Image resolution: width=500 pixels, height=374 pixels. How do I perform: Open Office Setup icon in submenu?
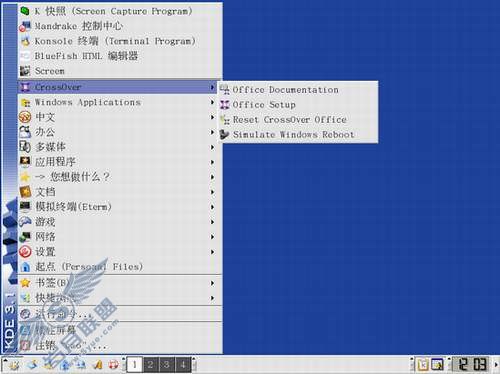225,105
